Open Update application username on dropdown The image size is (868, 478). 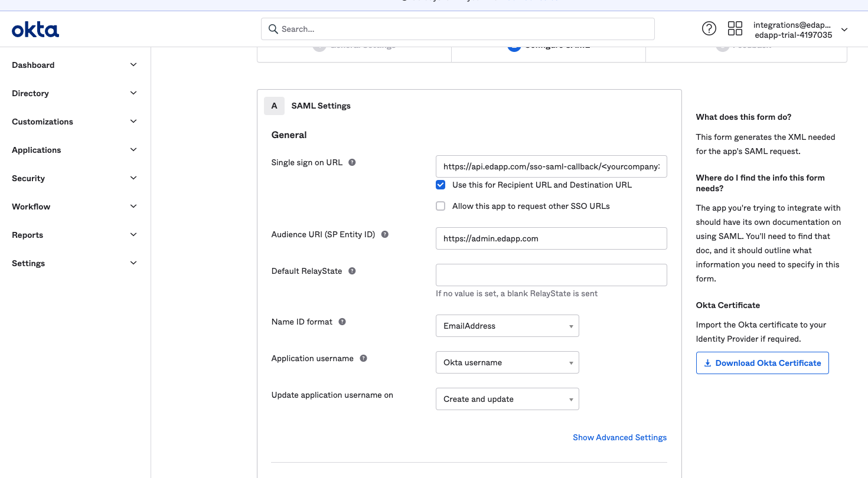(507, 399)
